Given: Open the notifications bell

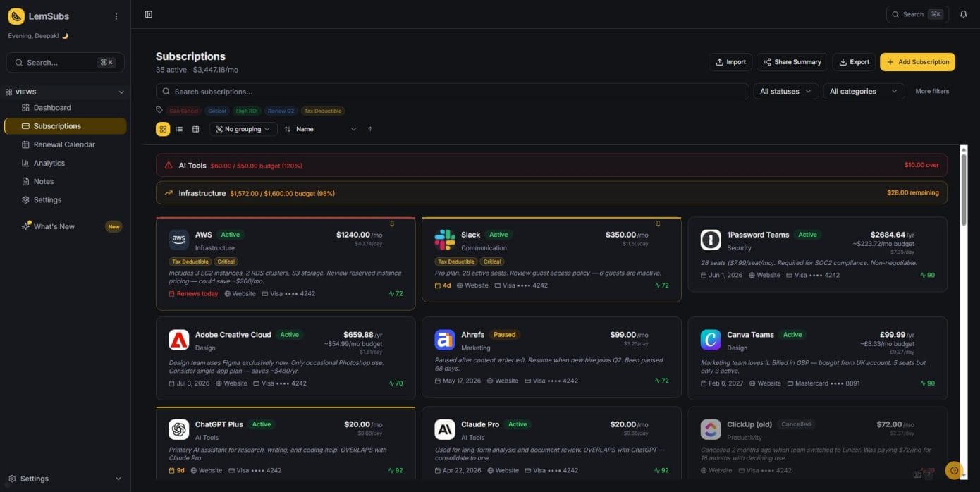Looking at the screenshot, I should (963, 14).
